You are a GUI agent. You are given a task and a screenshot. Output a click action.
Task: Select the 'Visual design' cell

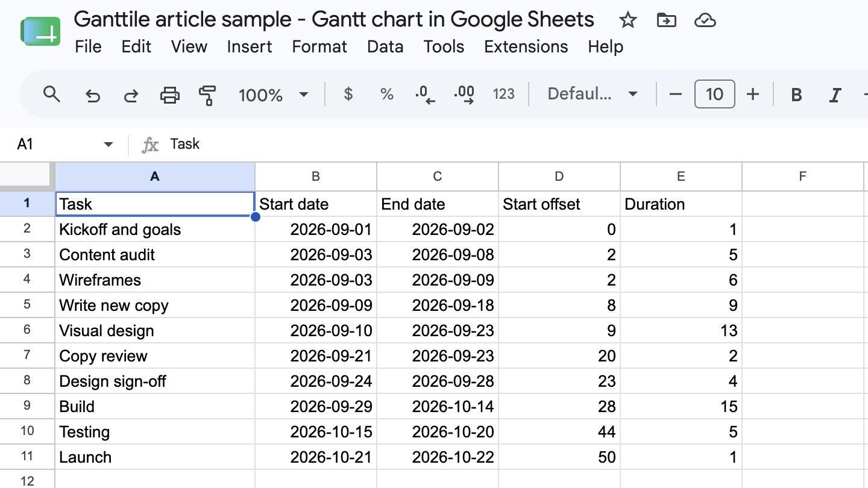tap(155, 330)
